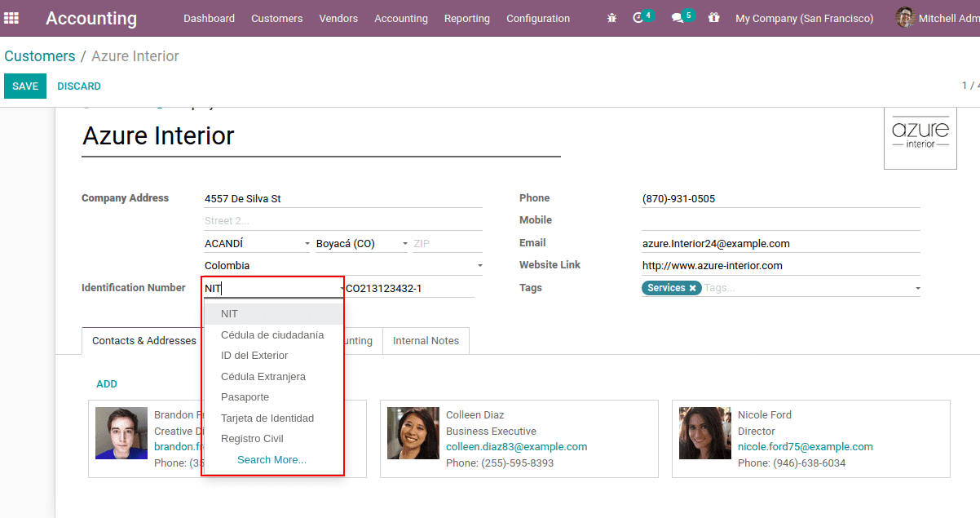Select Registro Civil option

[x=273, y=439]
